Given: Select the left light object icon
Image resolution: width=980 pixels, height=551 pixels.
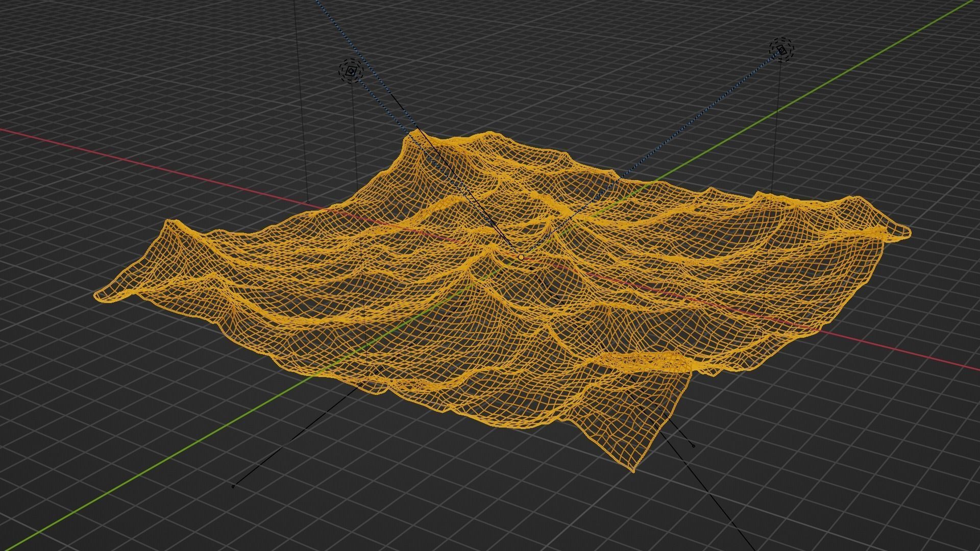Looking at the screenshot, I should pos(351,72).
